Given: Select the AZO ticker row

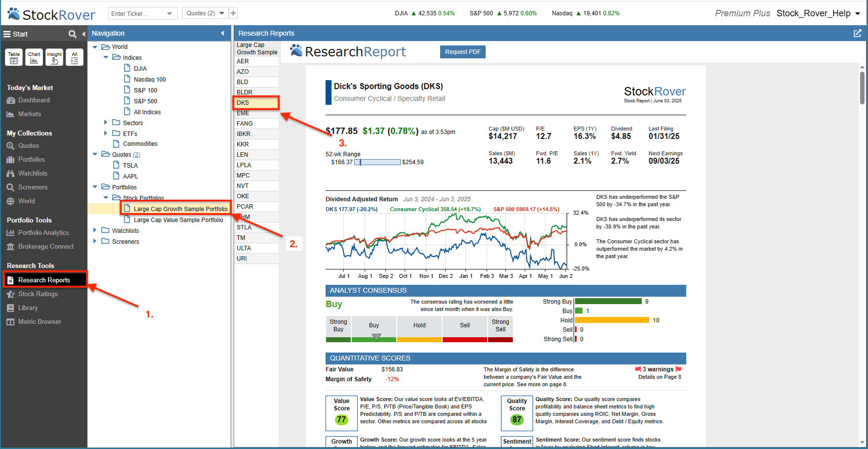Looking at the screenshot, I should coord(257,72).
